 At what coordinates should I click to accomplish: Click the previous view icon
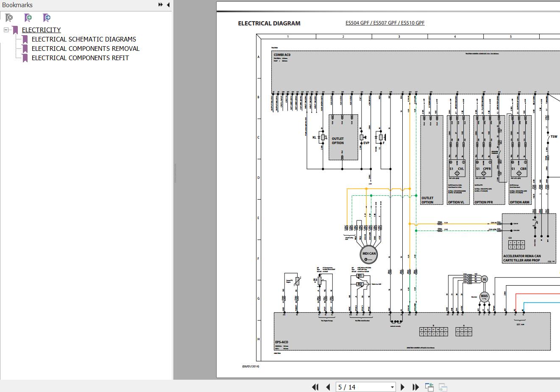click(429, 387)
